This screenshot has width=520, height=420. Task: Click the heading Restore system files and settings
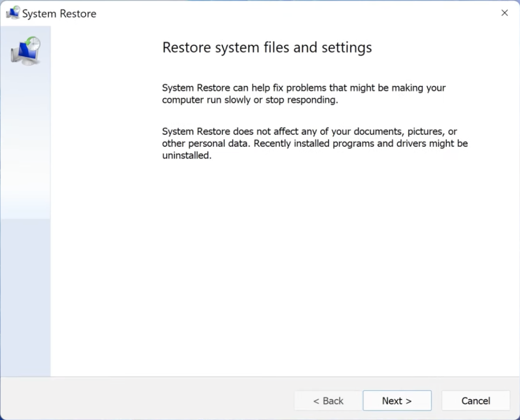pos(267,47)
